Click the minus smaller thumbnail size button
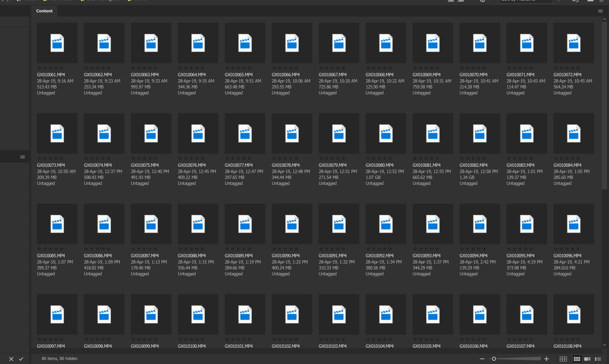The image size is (609, 364). pos(482,359)
